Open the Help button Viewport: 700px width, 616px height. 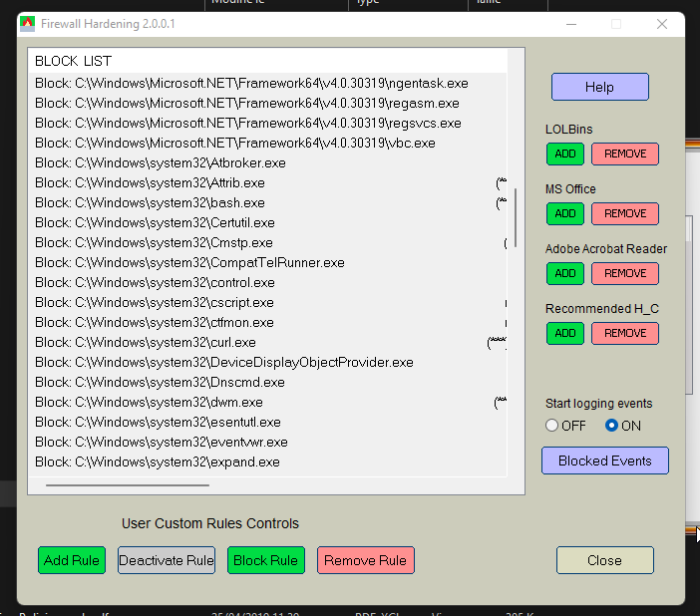[599, 87]
